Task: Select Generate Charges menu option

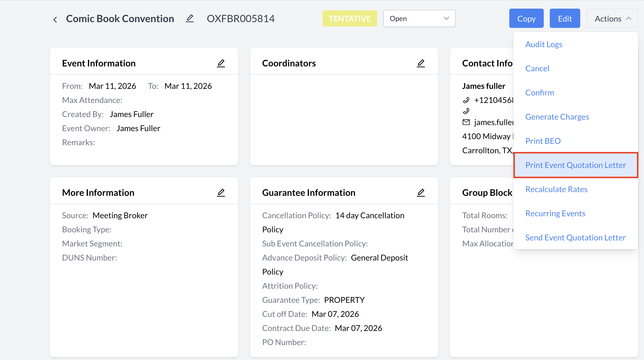Action: (557, 117)
